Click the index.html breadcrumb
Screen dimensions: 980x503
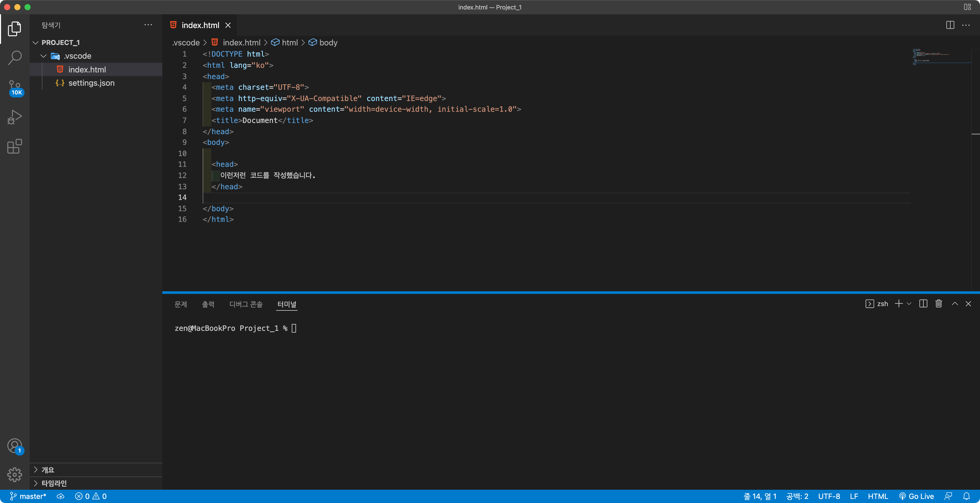236,43
